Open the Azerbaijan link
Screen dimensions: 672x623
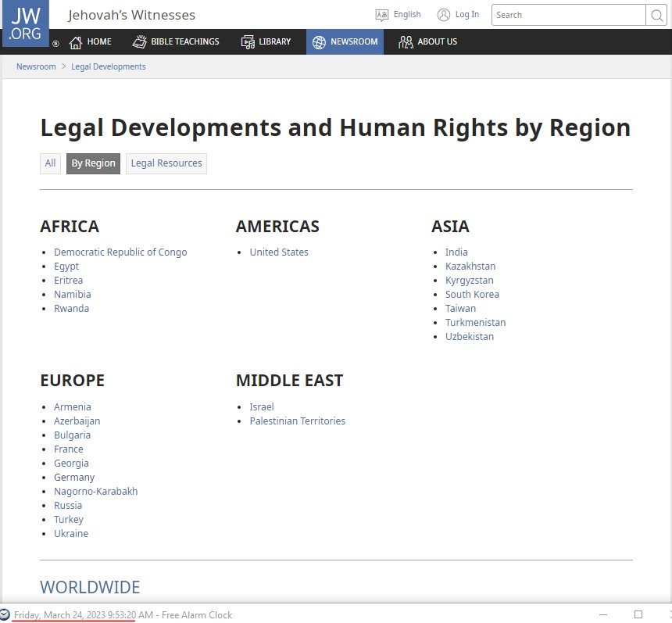(x=77, y=421)
